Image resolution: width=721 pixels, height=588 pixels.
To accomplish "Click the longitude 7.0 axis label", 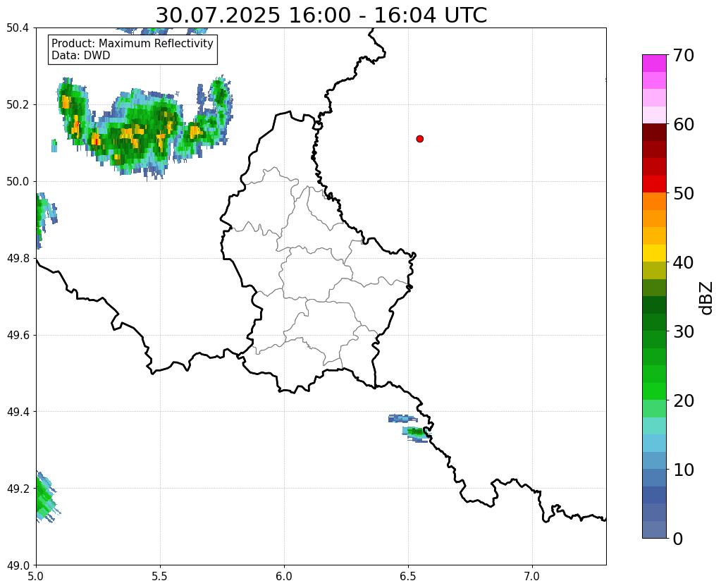I will [x=533, y=576].
